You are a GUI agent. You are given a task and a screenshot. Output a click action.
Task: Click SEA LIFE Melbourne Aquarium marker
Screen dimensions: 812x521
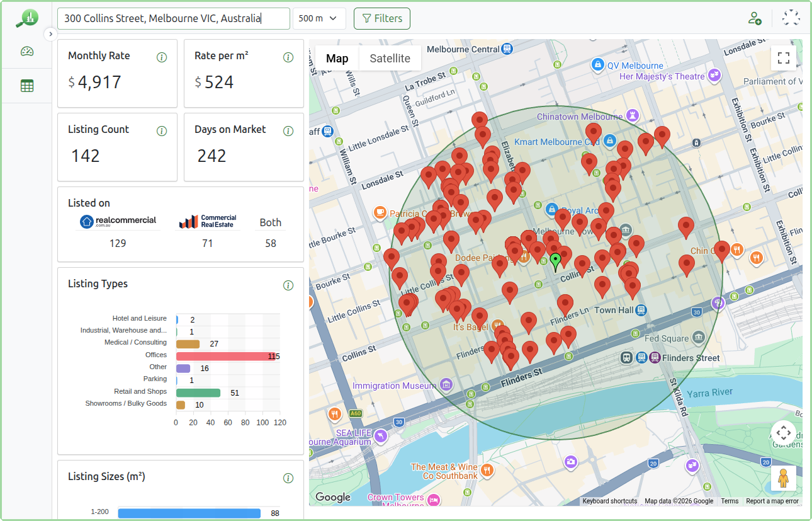[x=380, y=436]
